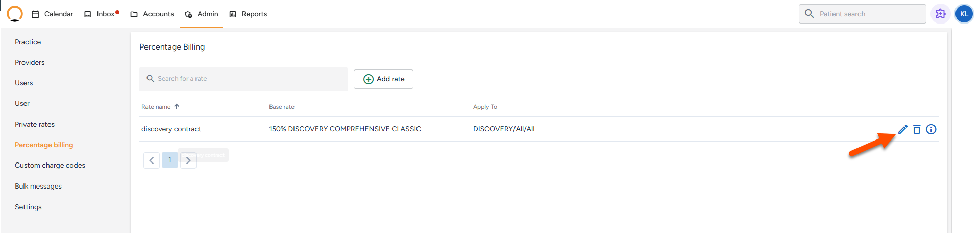Focus the Search for a rate field
The width and height of the screenshot is (980, 233).
243,79
